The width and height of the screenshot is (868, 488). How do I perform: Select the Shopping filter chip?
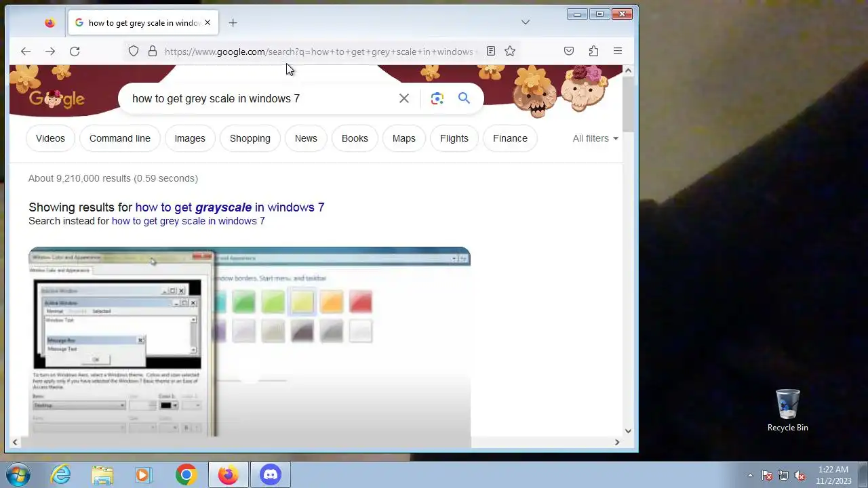[250, 138]
